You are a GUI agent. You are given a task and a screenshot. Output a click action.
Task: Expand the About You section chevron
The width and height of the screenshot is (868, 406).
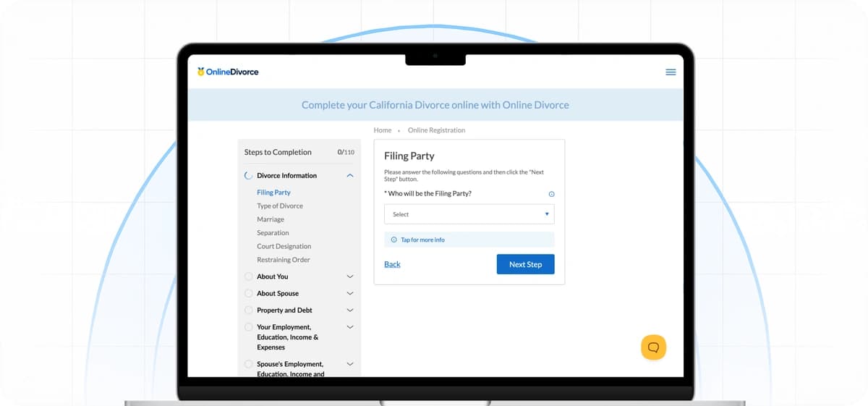click(x=350, y=276)
